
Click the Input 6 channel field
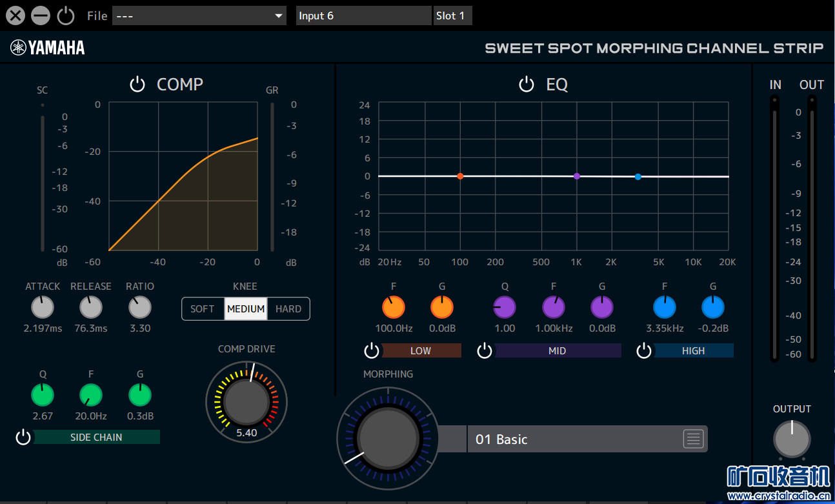pyautogui.click(x=363, y=15)
